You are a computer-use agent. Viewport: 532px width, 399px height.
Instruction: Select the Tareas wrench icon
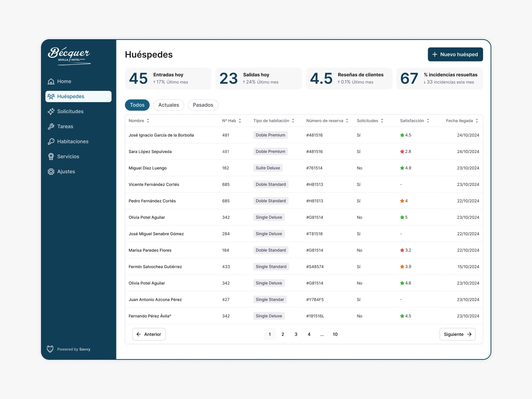coord(51,126)
